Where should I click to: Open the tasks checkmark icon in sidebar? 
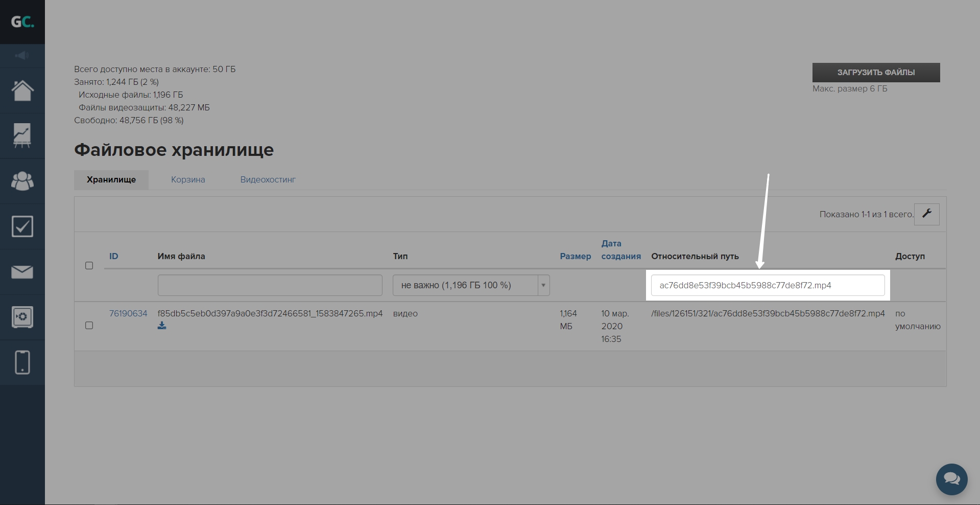(22, 226)
